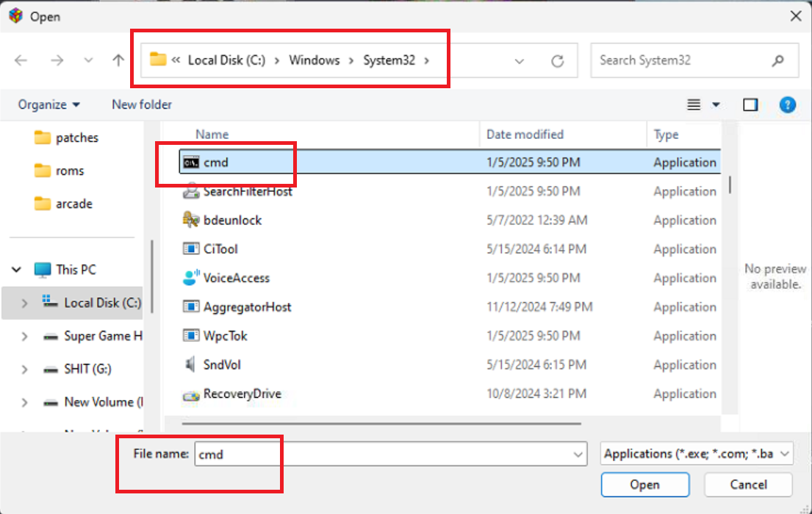Screen dimensions: 812x514
Task: Open the view options dropdown arrow
Action: (x=716, y=104)
